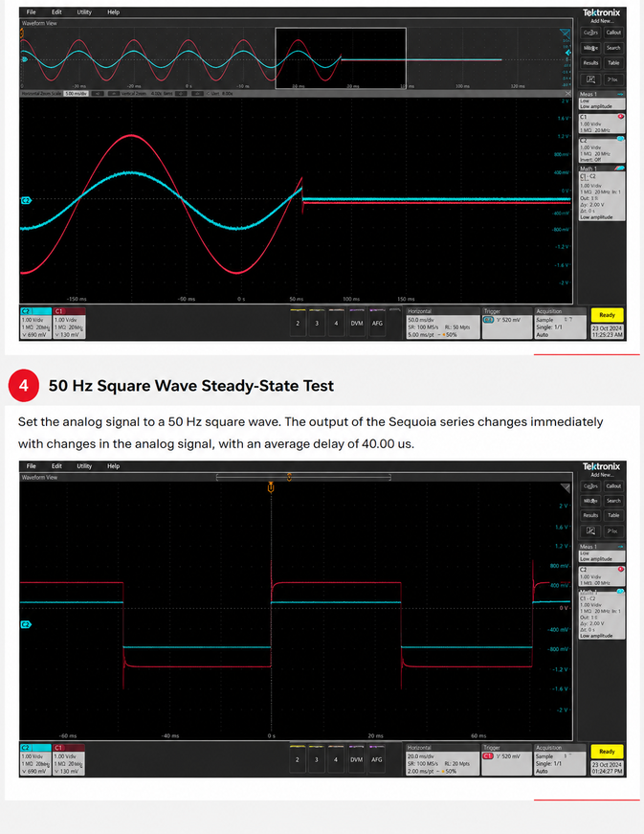
Task: Open Utility menu in upper oscilloscope
Action: tap(84, 11)
